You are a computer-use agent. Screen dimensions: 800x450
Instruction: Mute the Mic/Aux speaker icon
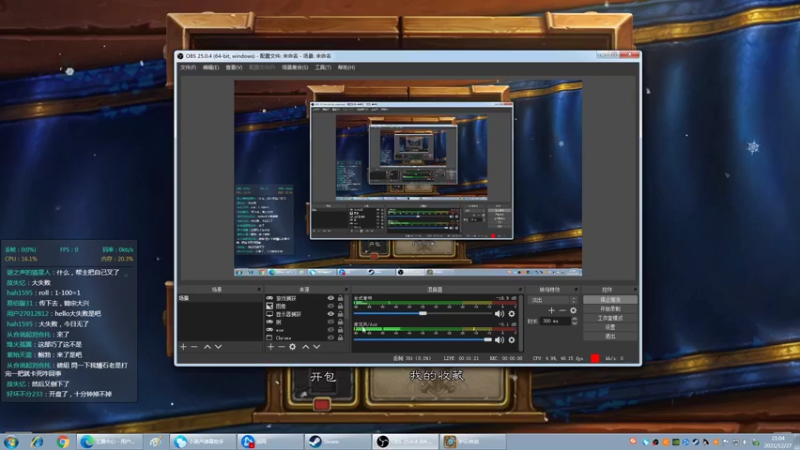[x=499, y=340]
